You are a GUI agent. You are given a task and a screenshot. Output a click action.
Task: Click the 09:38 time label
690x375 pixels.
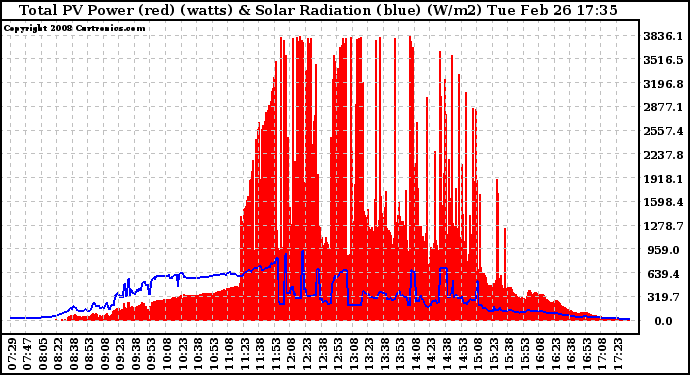(x=136, y=354)
